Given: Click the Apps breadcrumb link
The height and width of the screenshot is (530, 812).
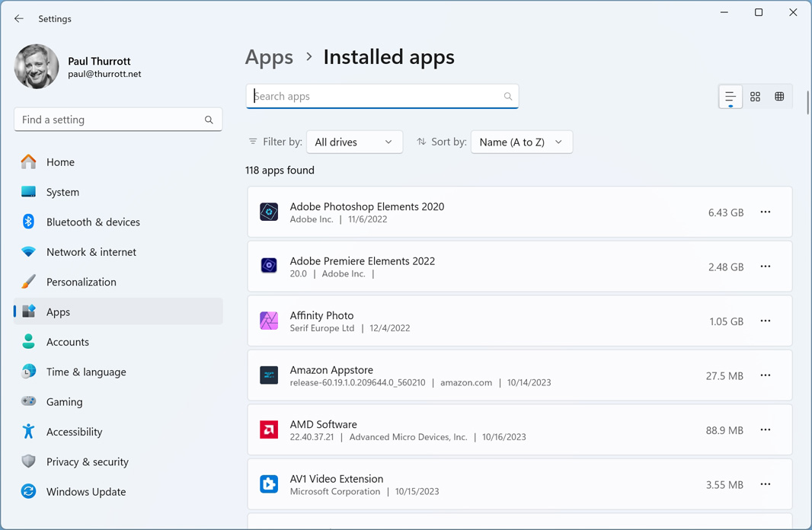Looking at the screenshot, I should 269,57.
